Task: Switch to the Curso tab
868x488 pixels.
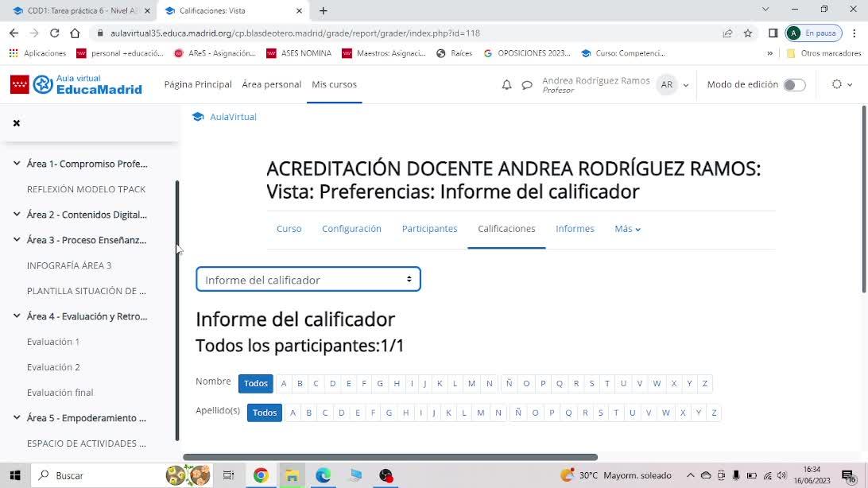Action: click(289, 229)
